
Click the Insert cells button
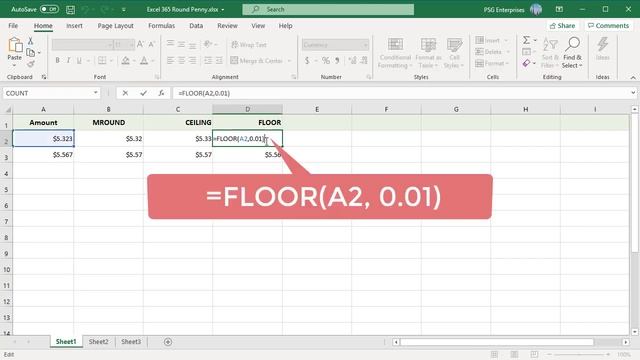coord(488,40)
